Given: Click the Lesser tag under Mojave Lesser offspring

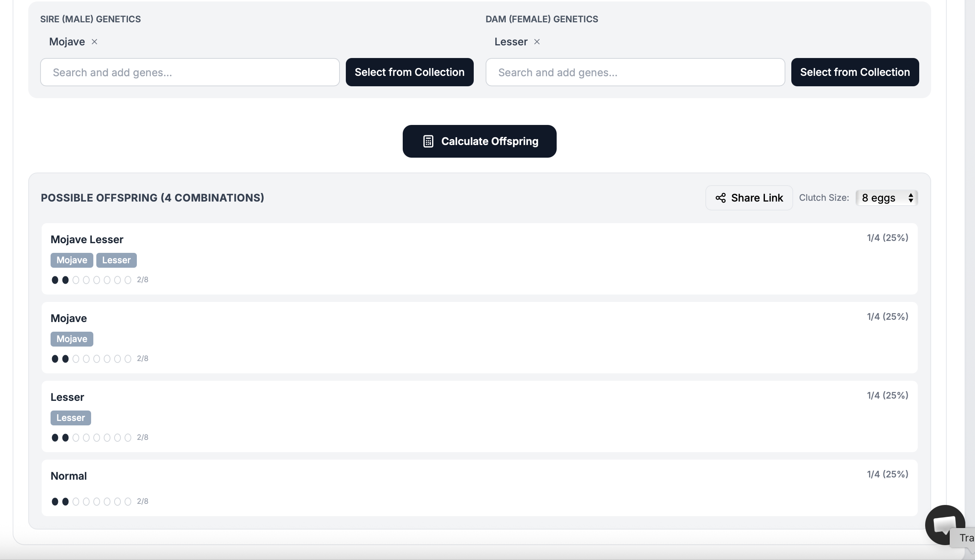Looking at the screenshot, I should (x=116, y=260).
